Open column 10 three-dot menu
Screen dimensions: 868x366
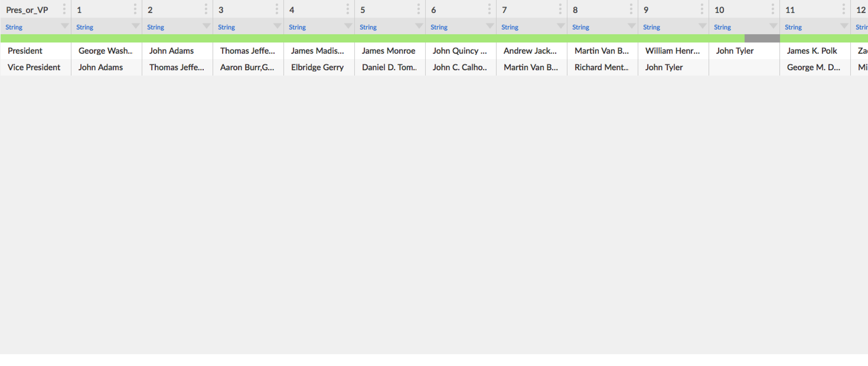773,9
